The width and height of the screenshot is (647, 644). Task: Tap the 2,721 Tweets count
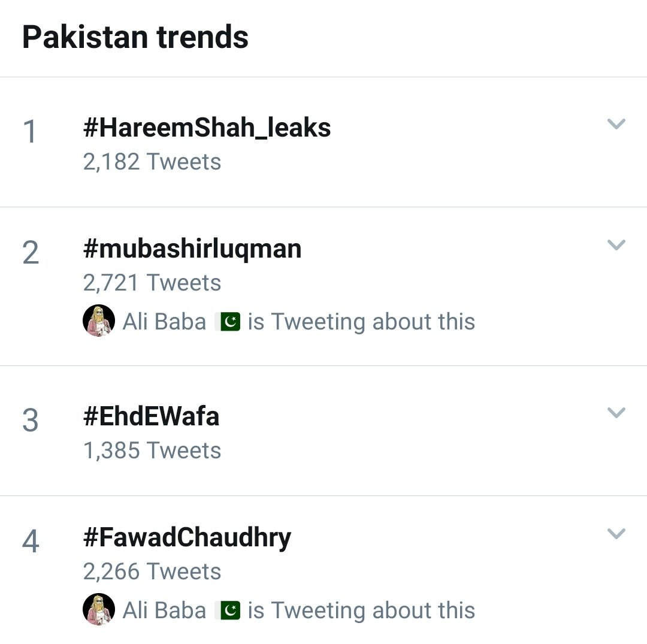152,283
